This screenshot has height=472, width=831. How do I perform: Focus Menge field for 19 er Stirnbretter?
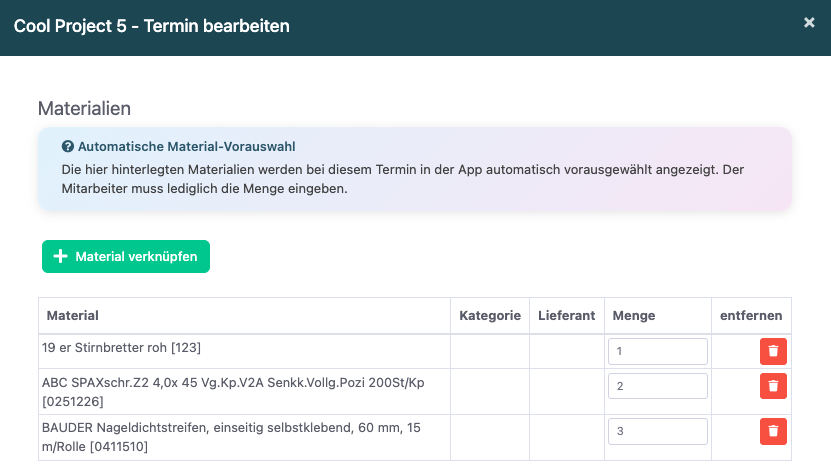tap(657, 352)
